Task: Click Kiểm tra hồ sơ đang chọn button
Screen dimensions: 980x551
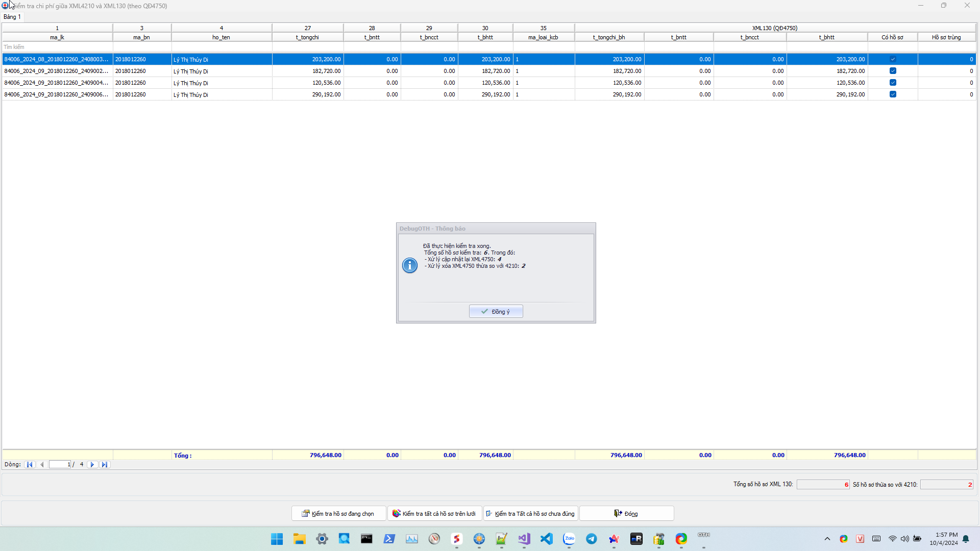Action: tap(338, 513)
